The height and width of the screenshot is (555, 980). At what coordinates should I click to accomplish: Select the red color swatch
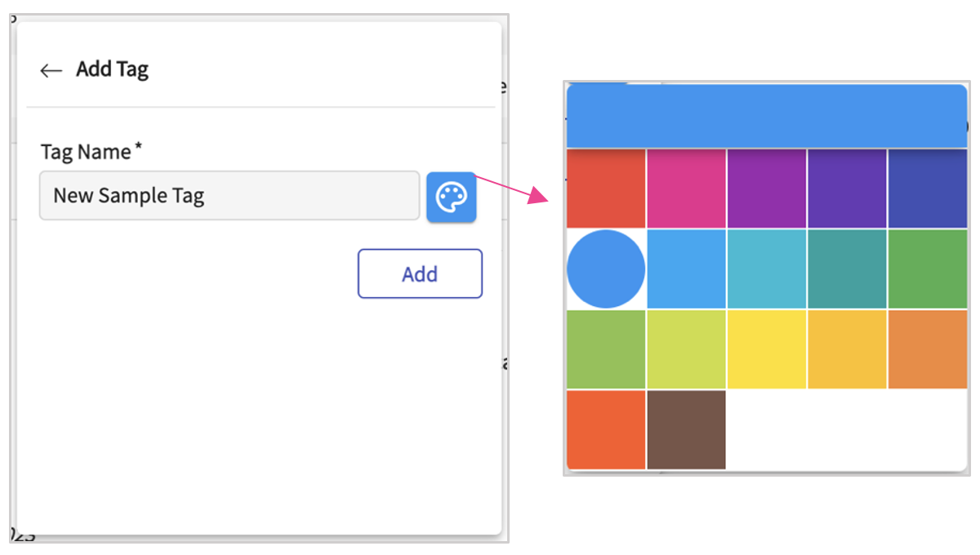click(x=606, y=189)
